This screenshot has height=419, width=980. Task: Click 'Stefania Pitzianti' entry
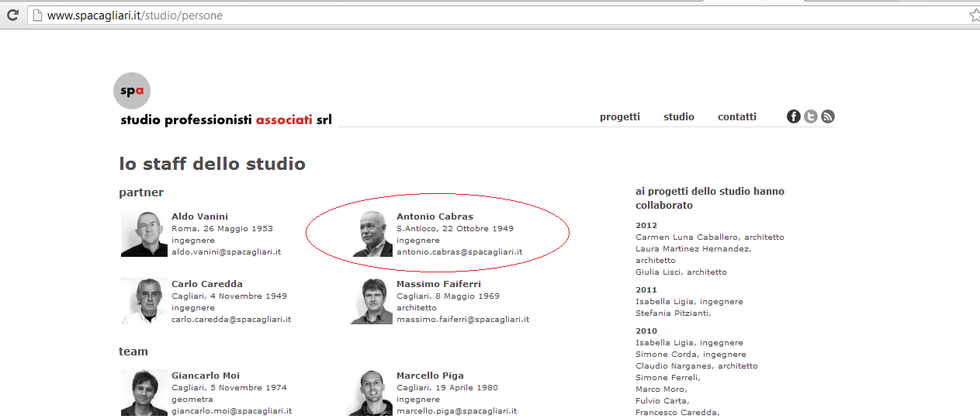tap(674, 313)
